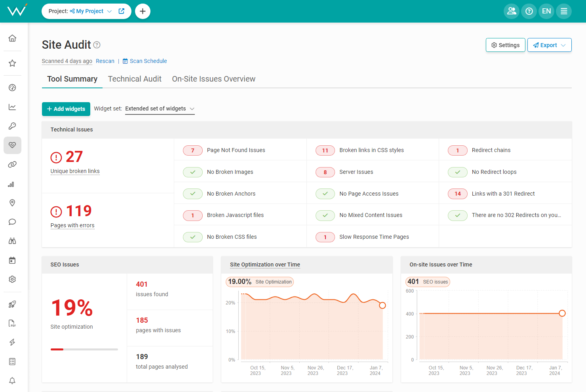The width and height of the screenshot is (586, 392).
Task: Open the Notifications bell icon
Action: (12, 381)
